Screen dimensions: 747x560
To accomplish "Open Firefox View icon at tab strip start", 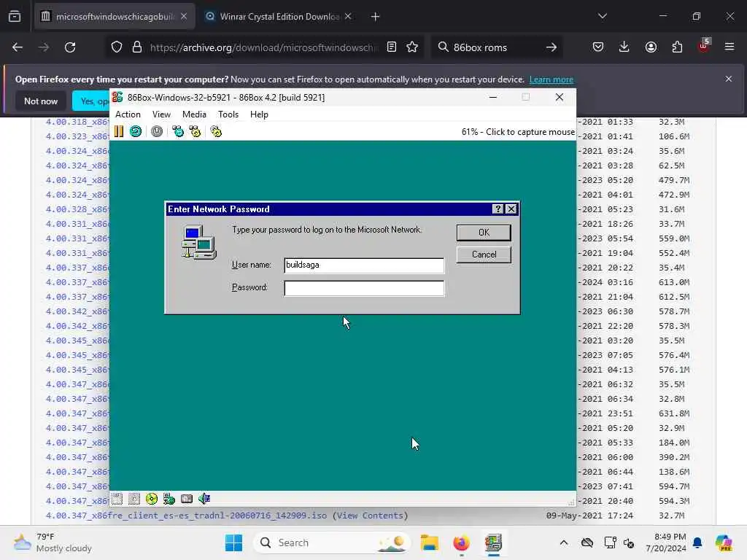I will pyautogui.click(x=15, y=17).
